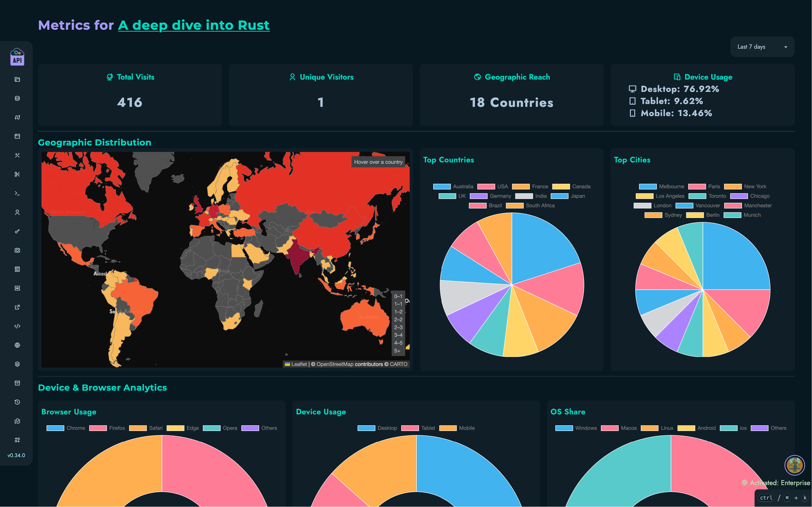Select the database icon in sidebar
Screen dimensions: 812x507
(x=17, y=98)
